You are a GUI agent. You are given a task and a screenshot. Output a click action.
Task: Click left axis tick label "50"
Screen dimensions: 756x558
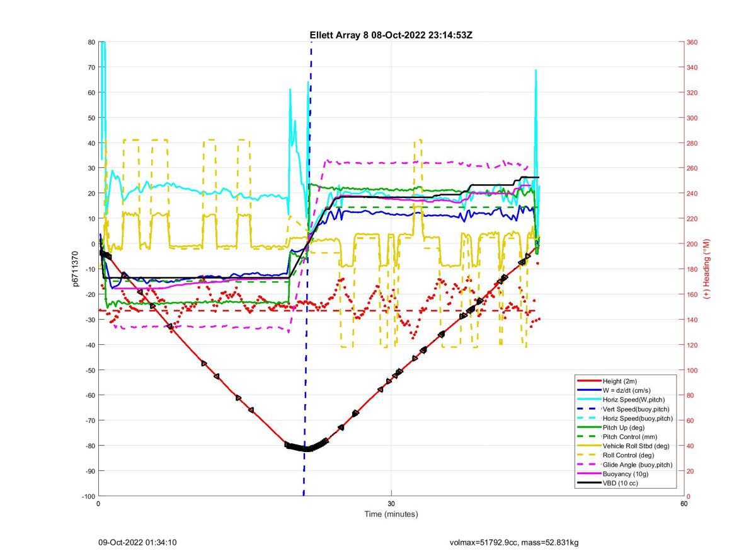[91, 118]
